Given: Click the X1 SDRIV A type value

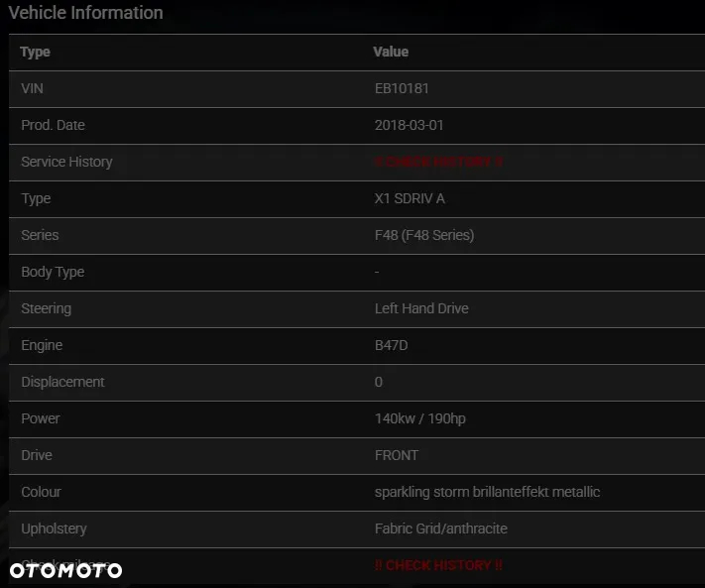Looking at the screenshot, I should click(410, 198).
